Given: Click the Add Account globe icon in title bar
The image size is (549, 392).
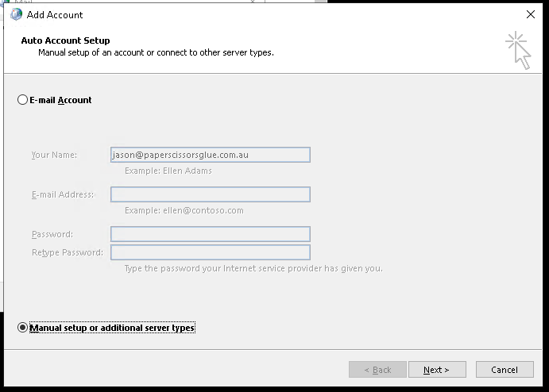Looking at the screenshot, I should 16,14.
